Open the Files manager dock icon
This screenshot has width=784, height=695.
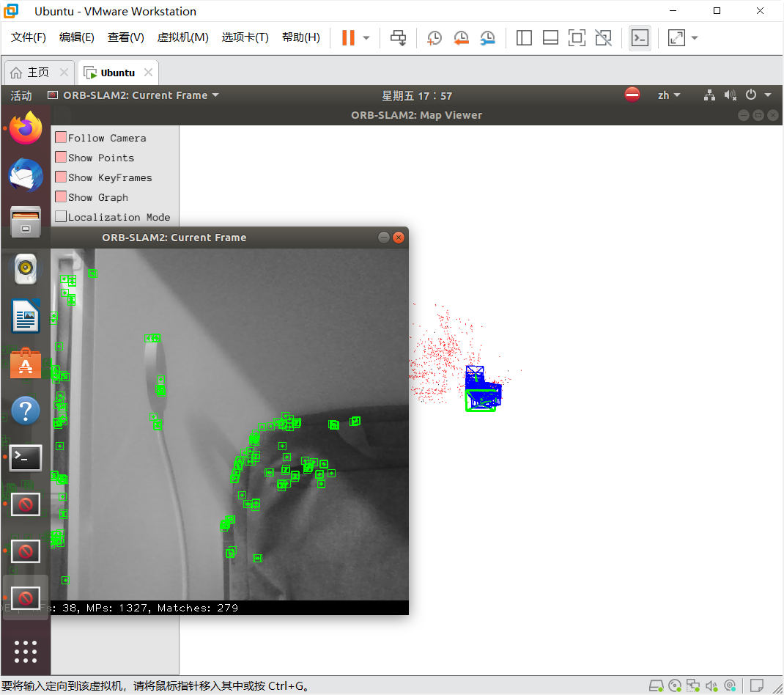(x=26, y=221)
